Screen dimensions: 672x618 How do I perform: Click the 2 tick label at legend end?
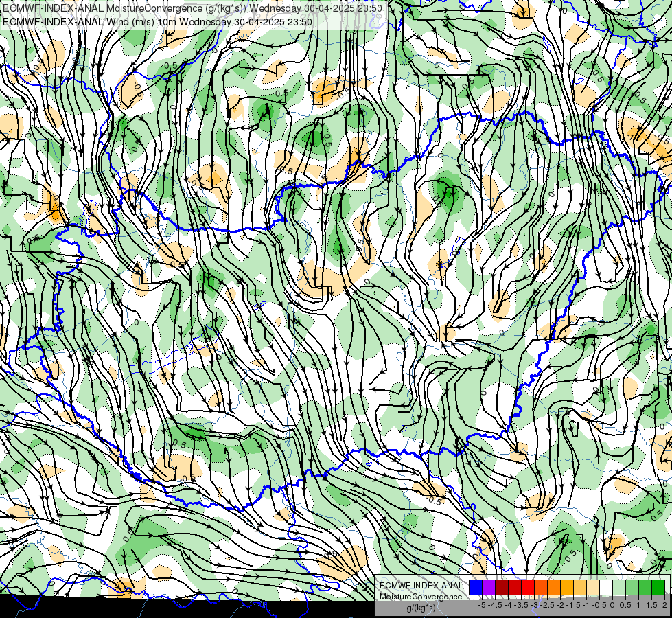[664, 605]
